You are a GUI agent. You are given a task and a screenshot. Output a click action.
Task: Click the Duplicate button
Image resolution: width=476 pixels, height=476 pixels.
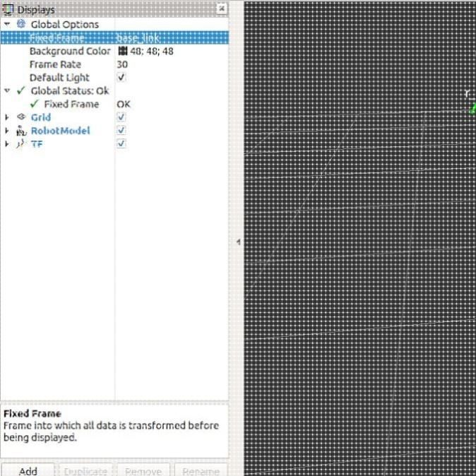(x=85, y=470)
